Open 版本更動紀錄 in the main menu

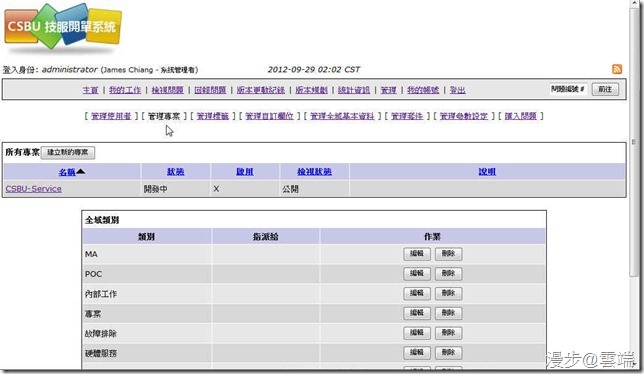pyautogui.click(x=261, y=90)
